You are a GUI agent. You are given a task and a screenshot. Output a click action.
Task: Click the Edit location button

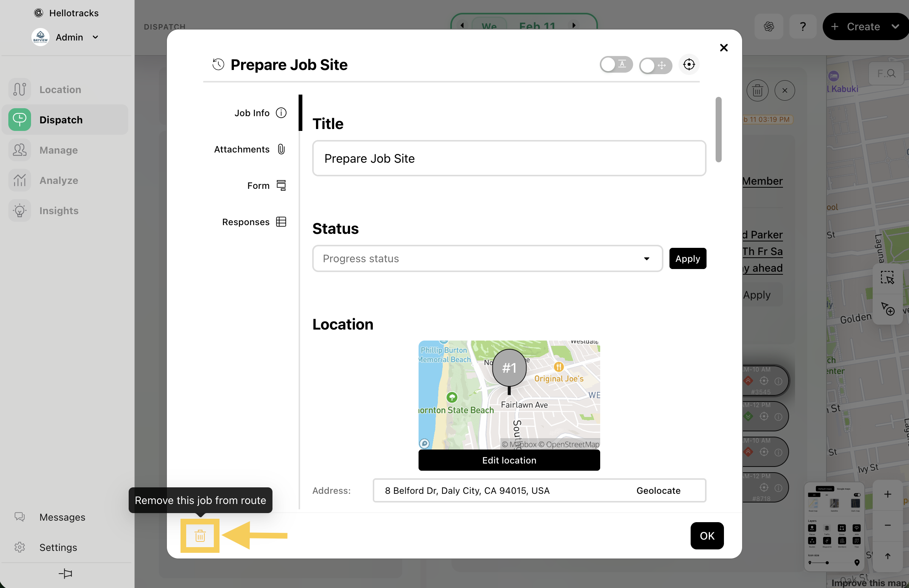coord(509,460)
